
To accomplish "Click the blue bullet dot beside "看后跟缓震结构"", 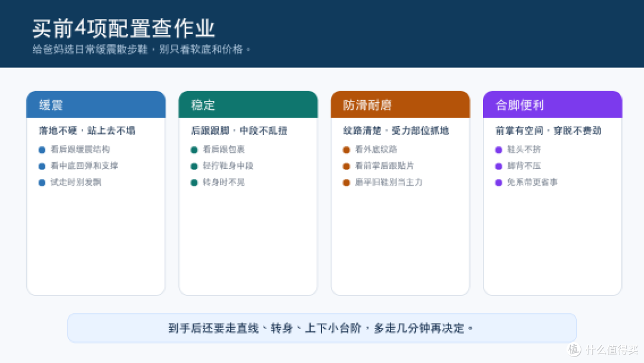I will click(x=42, y=150).
